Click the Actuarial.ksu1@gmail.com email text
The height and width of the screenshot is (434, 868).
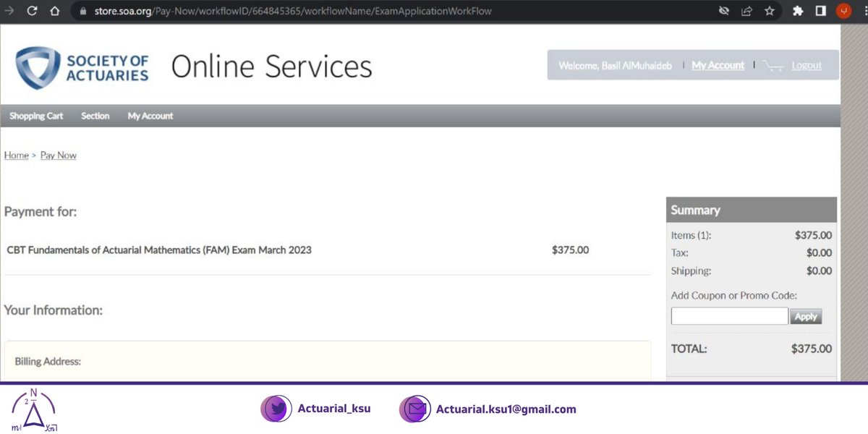[506, 409]
